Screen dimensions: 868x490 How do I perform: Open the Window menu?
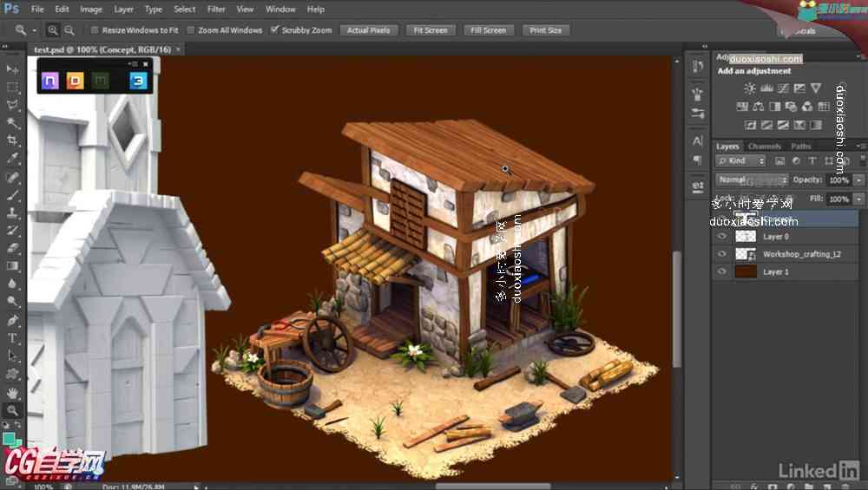pos(280,10)
